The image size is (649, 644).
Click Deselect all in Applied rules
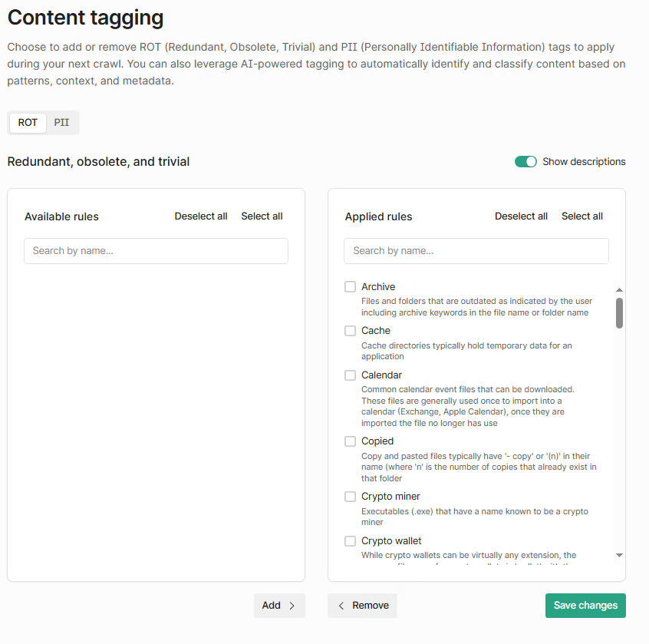click(x=521, y=216)
